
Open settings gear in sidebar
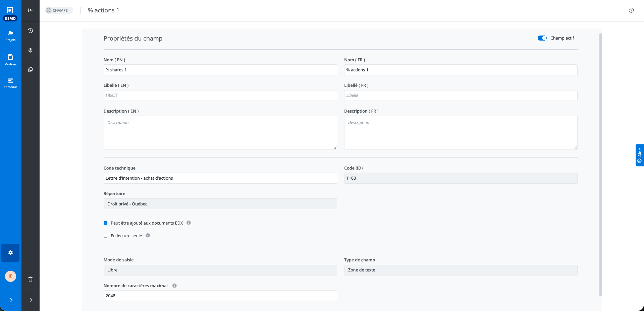click(10, 253)
